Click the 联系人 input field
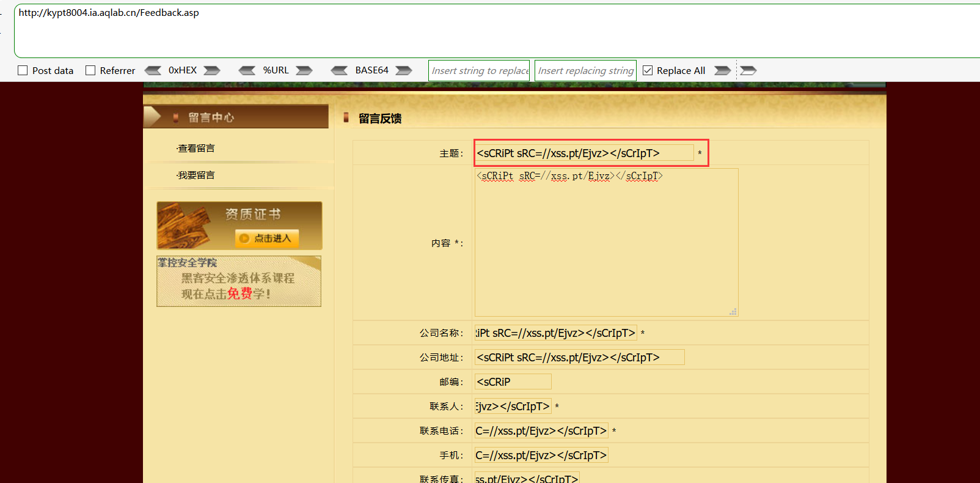The height and width of the screenshot is (483, 980). (513, 406)
